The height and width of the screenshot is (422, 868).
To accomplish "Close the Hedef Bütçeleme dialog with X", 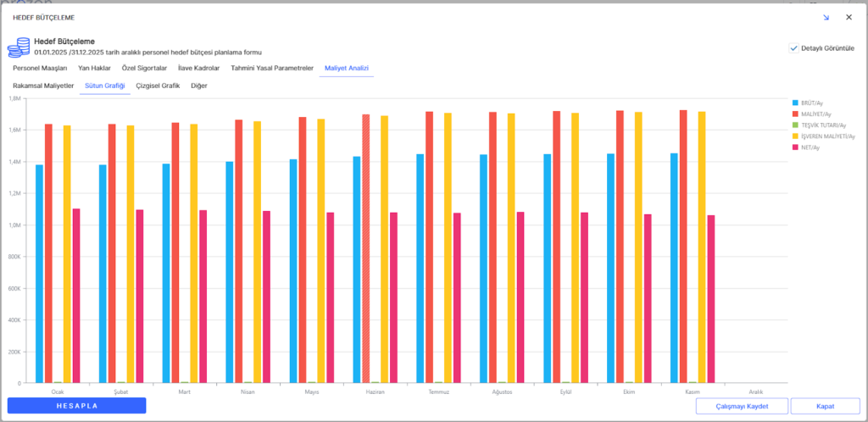I will [x=849, y=17].
